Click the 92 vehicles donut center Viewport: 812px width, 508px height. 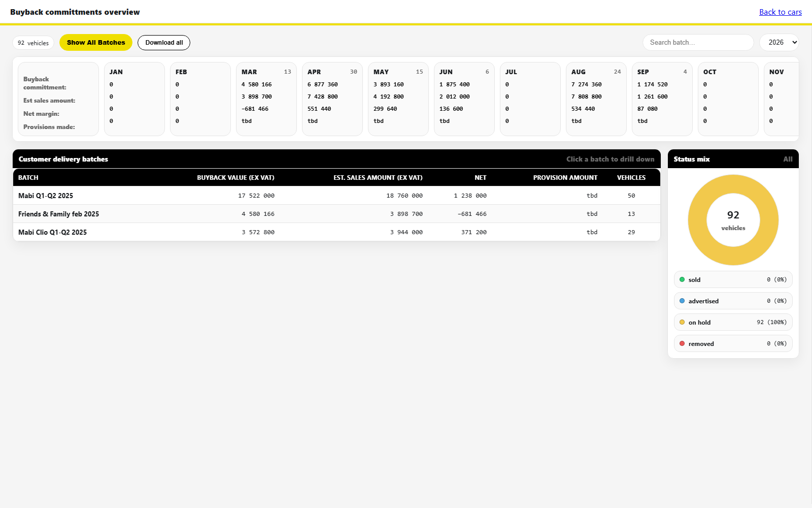[x=733, y=220]
